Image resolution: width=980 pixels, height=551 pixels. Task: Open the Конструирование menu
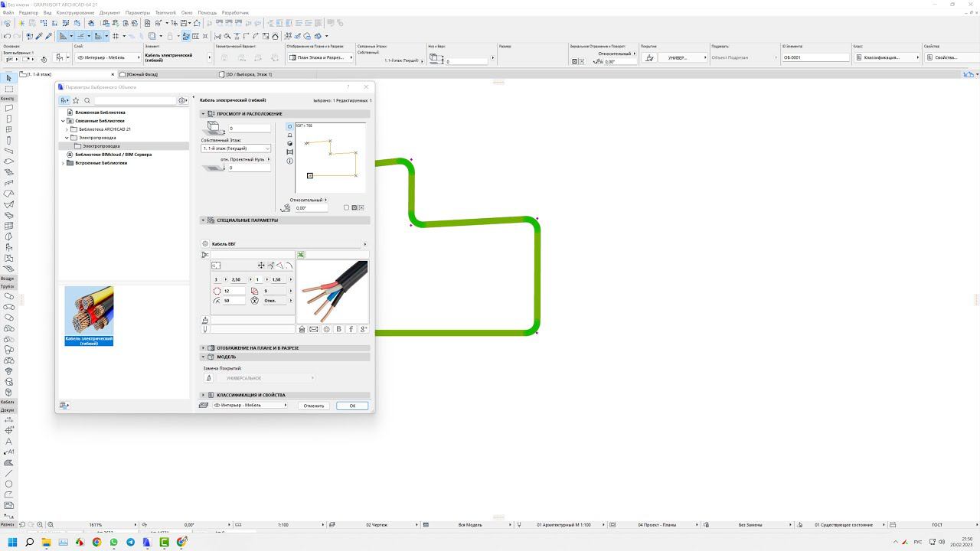76,13
